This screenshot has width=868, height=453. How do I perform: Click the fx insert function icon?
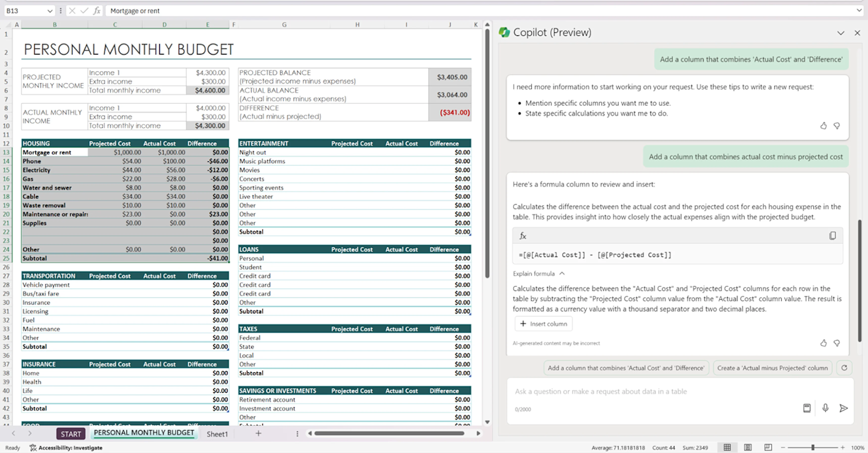[97, 11]
